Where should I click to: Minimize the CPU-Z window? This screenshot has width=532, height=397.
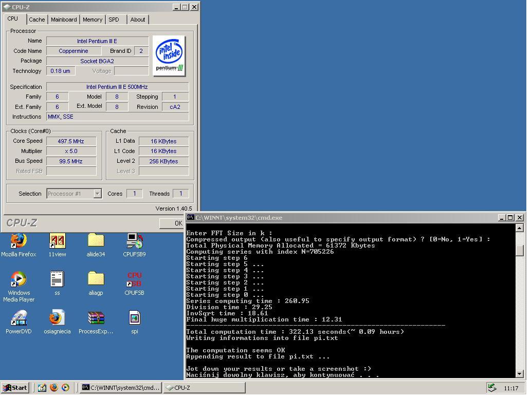point(176,7)
